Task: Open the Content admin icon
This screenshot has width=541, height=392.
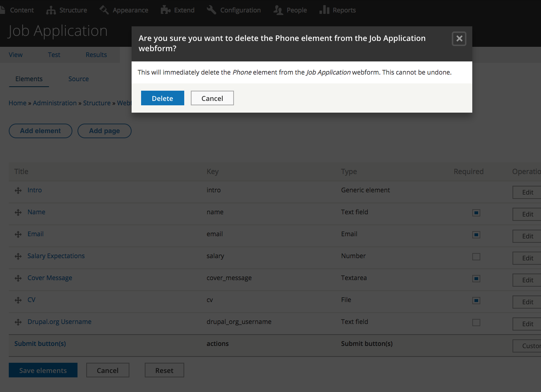Action: (3, 10)
